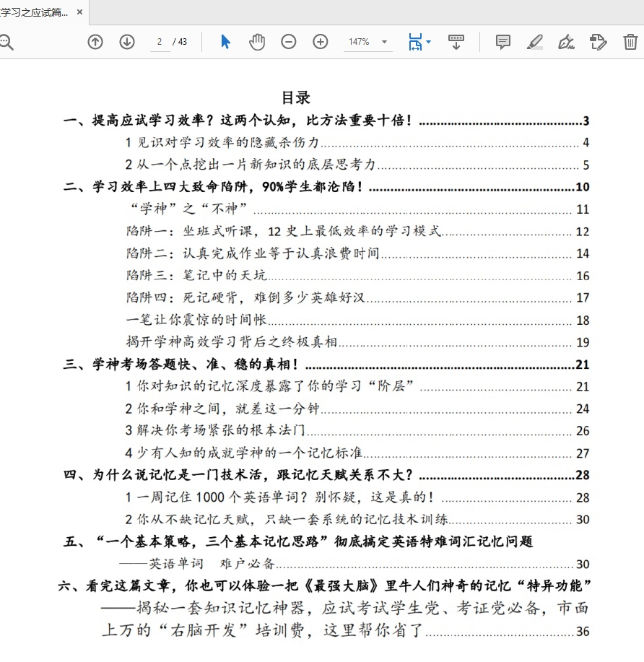Click the search magnifier icon
Image resolution: width=644 pixels, height=662 pixels.
tap(6, 42)
